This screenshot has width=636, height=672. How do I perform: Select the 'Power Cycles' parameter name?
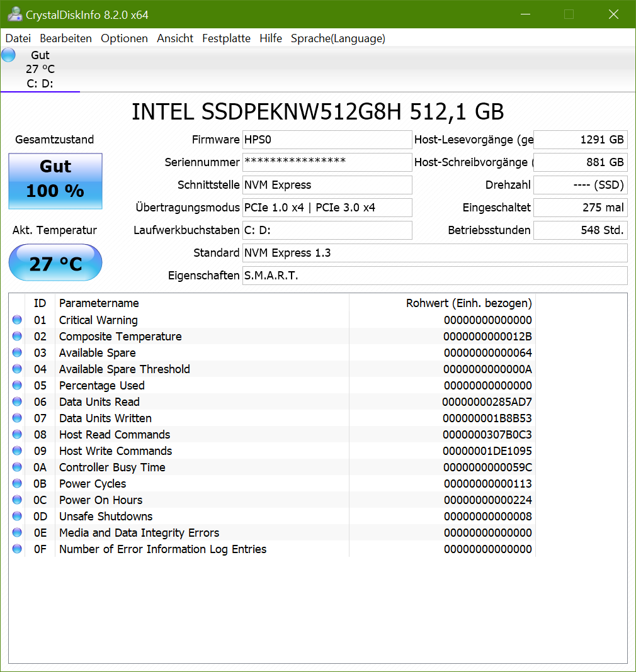click(x=93, y=484)
